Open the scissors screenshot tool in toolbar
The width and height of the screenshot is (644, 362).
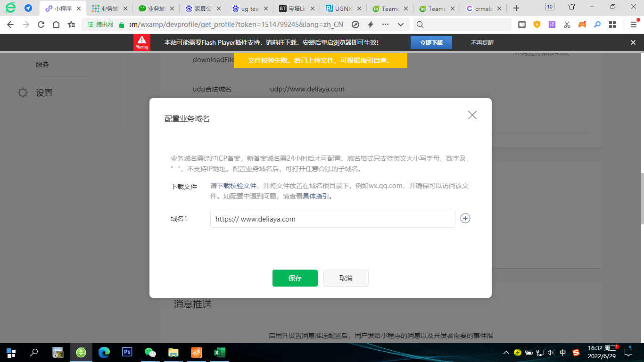[567, 25]
